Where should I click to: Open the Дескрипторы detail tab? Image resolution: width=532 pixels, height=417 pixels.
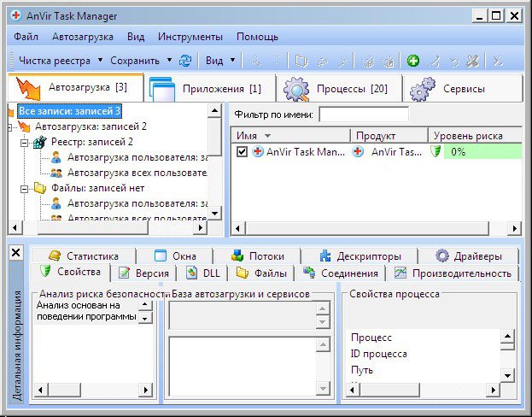(360, 255)
